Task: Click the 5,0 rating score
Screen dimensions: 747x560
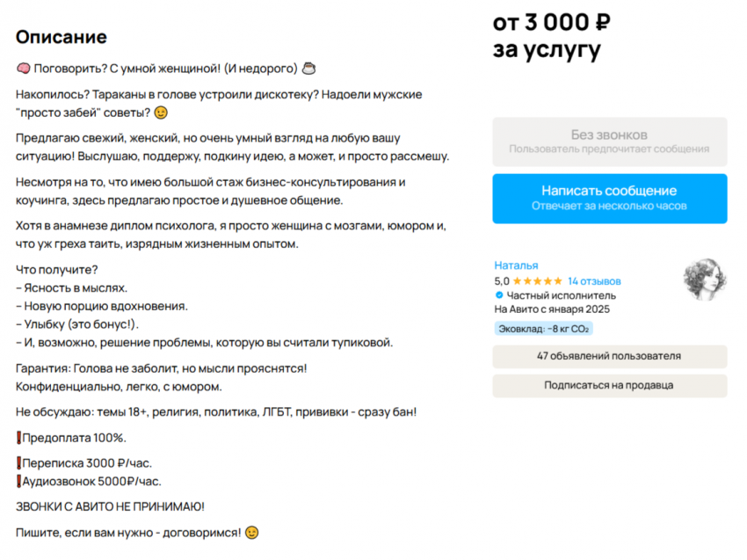Action: 502,280
